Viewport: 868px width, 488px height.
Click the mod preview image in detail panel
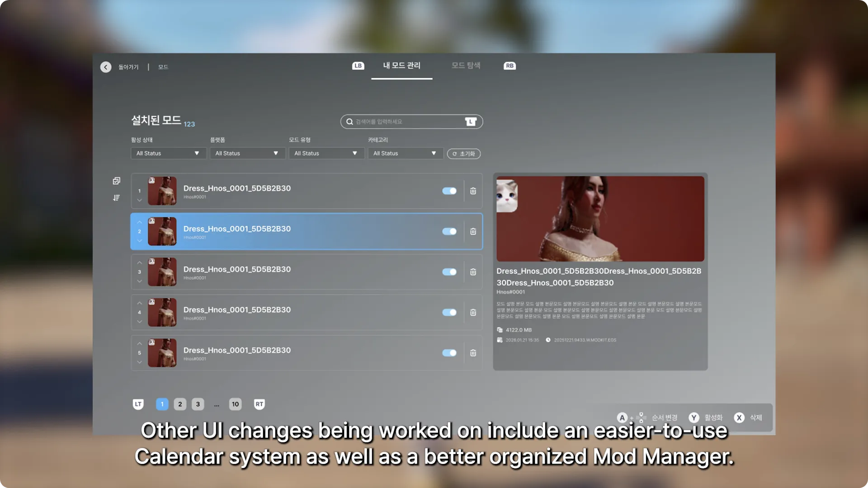click(x=600, y=219)
